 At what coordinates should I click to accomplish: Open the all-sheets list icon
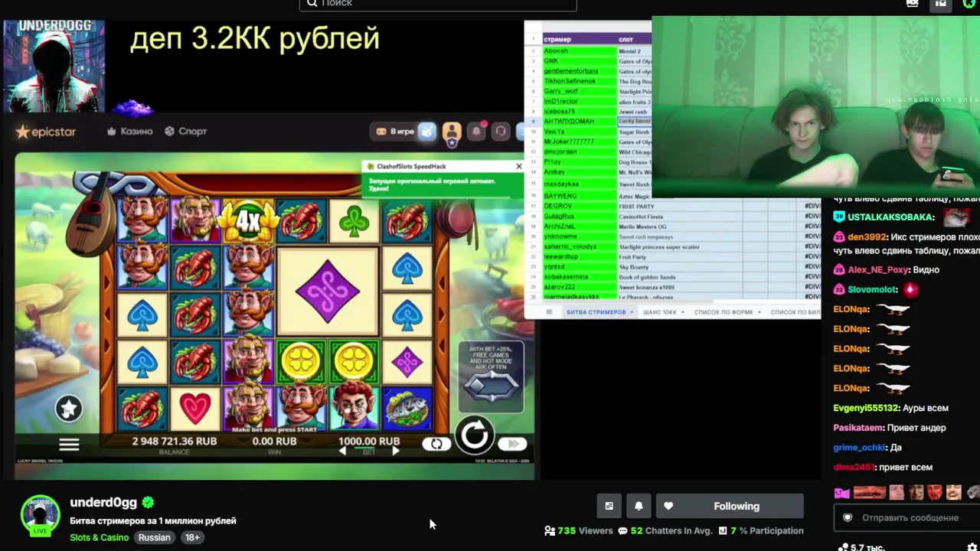coord(549,312)
